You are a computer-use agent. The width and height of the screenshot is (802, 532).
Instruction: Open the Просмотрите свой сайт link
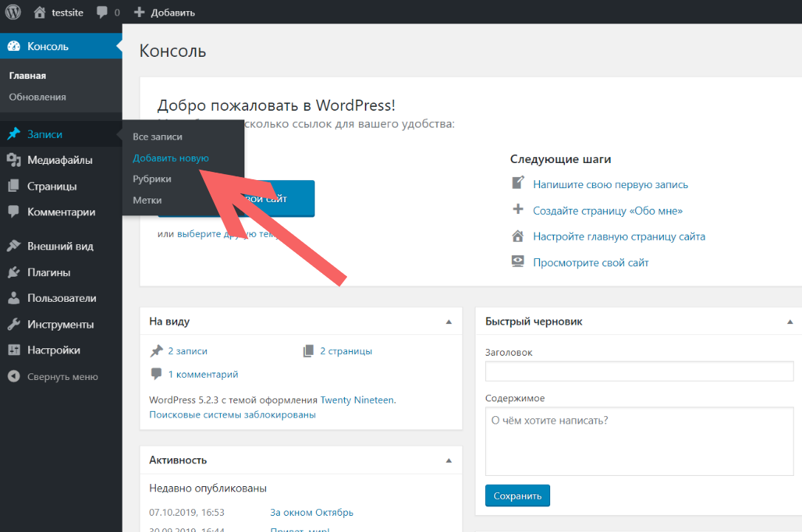pyautogui.click(x=591, y=263)
